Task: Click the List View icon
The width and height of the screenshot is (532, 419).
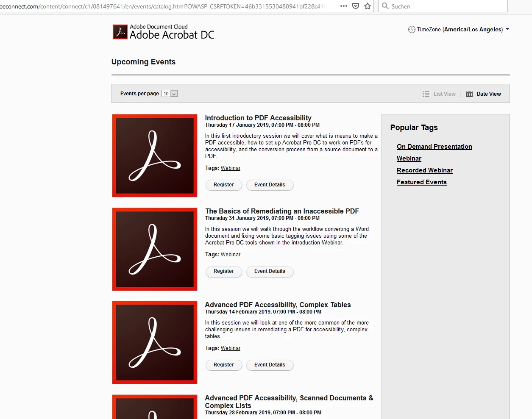Action: [426, 94]
